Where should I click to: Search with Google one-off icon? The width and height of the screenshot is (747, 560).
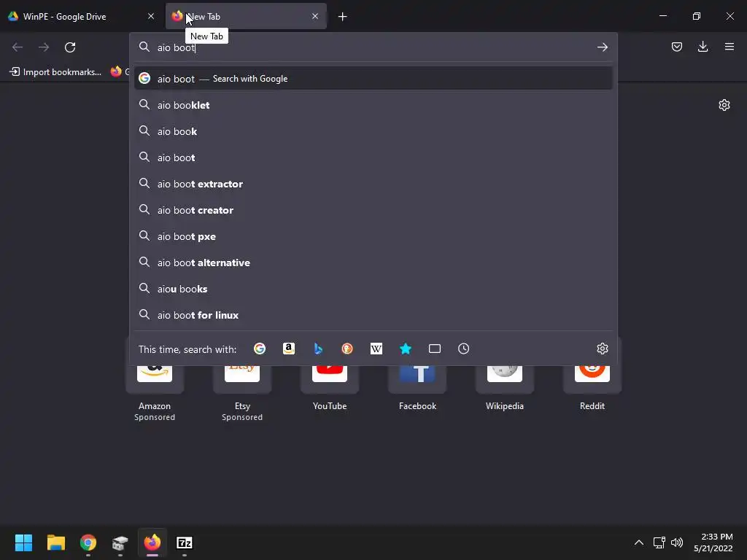[260, 349]
